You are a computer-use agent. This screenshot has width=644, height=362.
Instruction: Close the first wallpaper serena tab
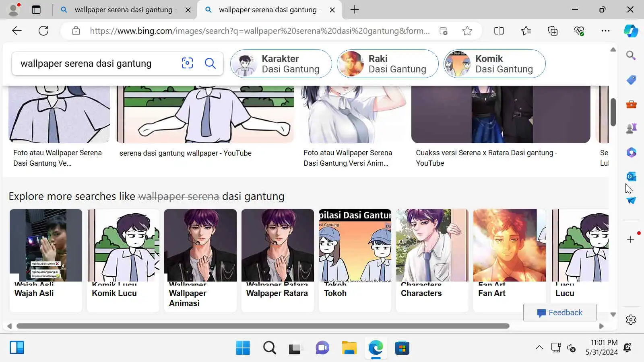point(188,10)
